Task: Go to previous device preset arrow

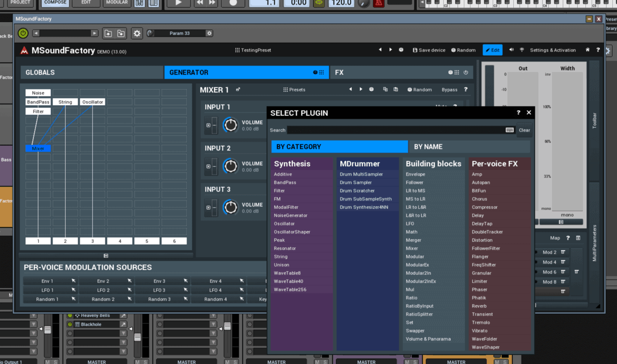Action: [x=380, y=50]
